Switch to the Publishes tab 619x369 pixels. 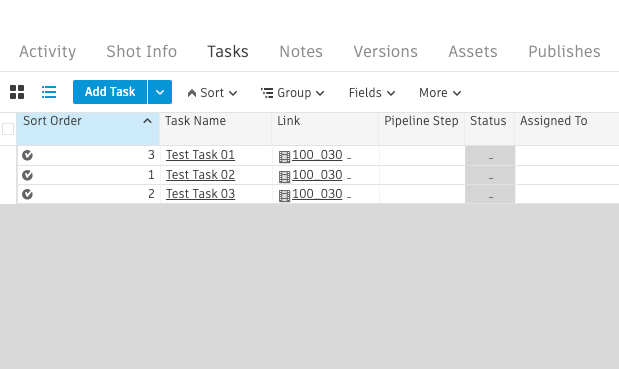pos(565,52)
